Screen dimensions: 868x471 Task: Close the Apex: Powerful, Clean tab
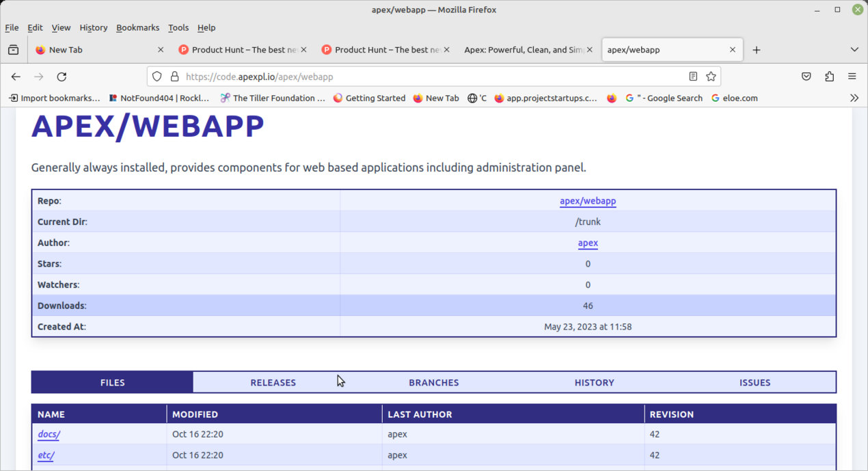coord(589,50)
